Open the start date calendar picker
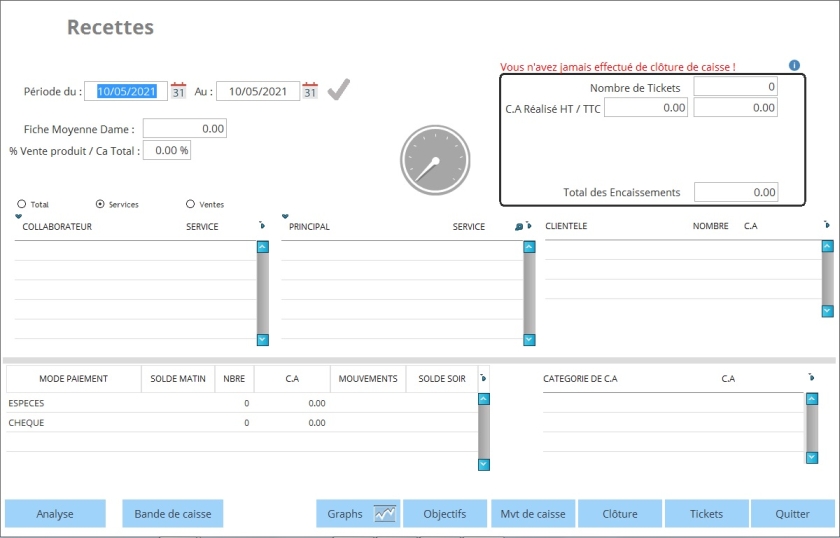 coord(178,91)
